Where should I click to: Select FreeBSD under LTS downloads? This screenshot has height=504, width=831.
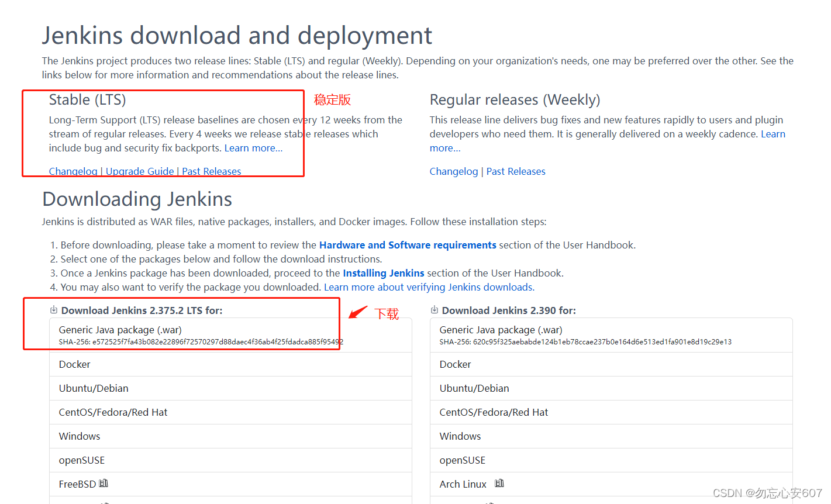tap(230, 484)
